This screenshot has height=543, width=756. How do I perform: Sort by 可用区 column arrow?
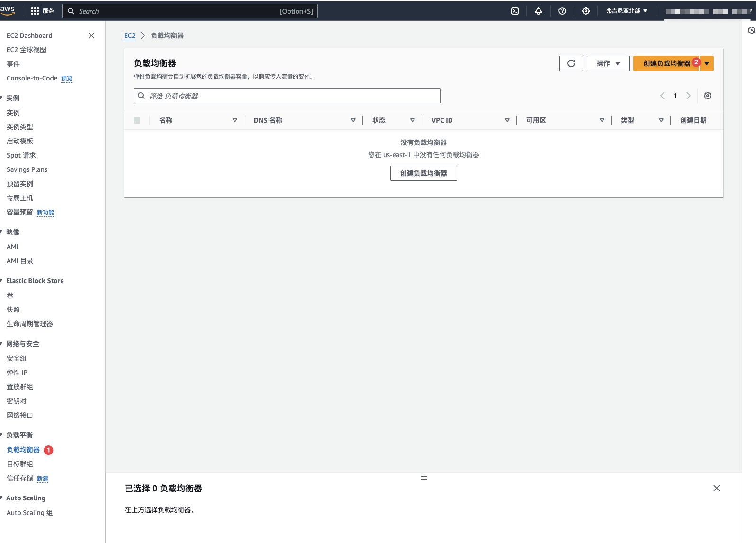click(x=602, y=120)
